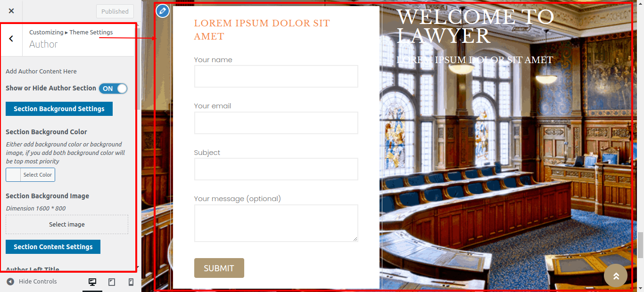Click into the Your name field
Screen dimensions: 644x292
coord(276,76)
